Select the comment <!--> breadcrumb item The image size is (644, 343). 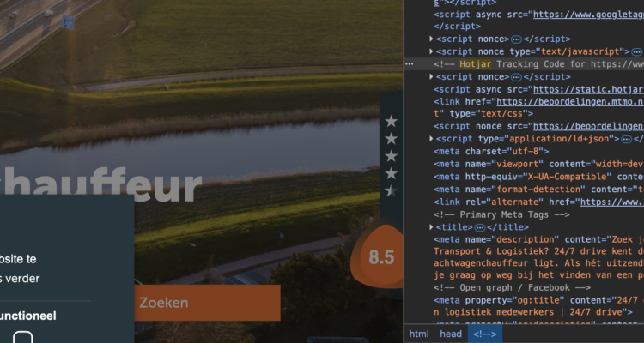point(484,334)
